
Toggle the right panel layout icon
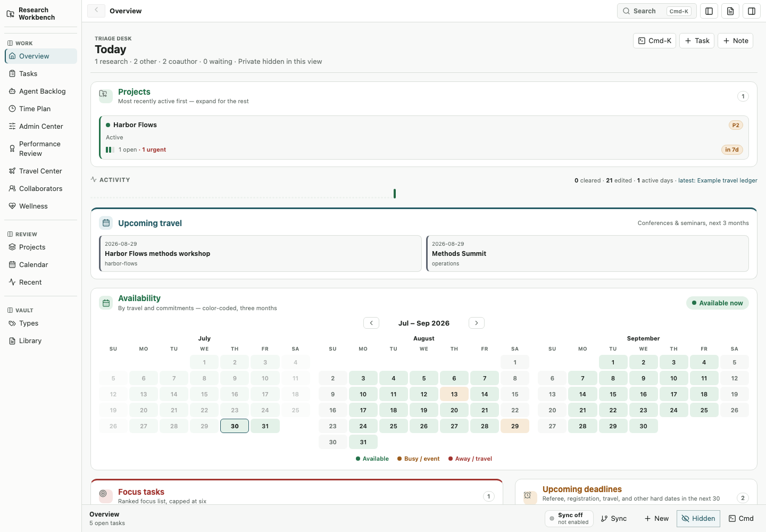pos(752,11)
